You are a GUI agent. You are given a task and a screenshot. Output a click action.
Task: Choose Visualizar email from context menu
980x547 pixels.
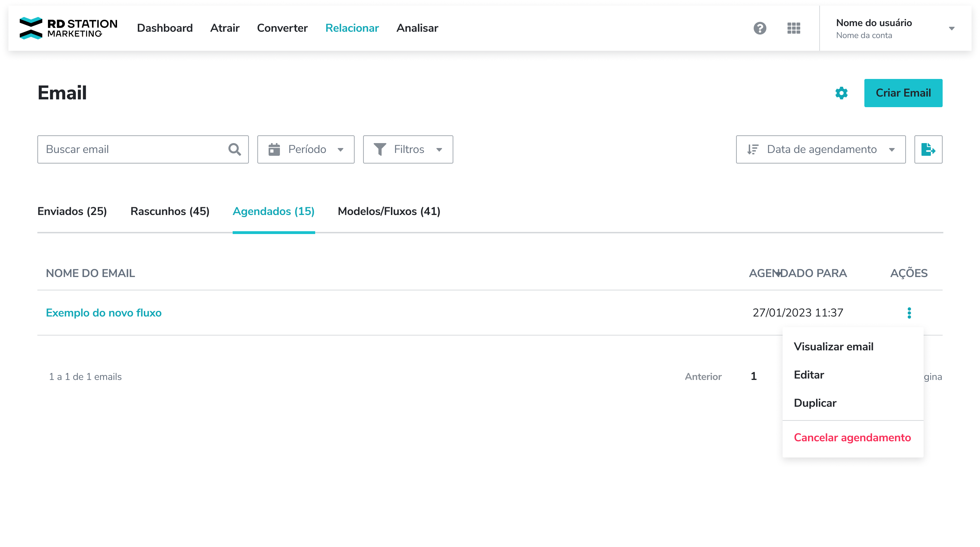833,346
